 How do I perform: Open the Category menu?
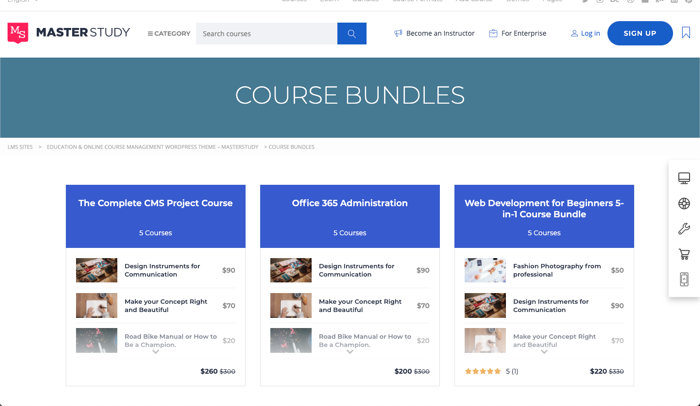(169, 33)
